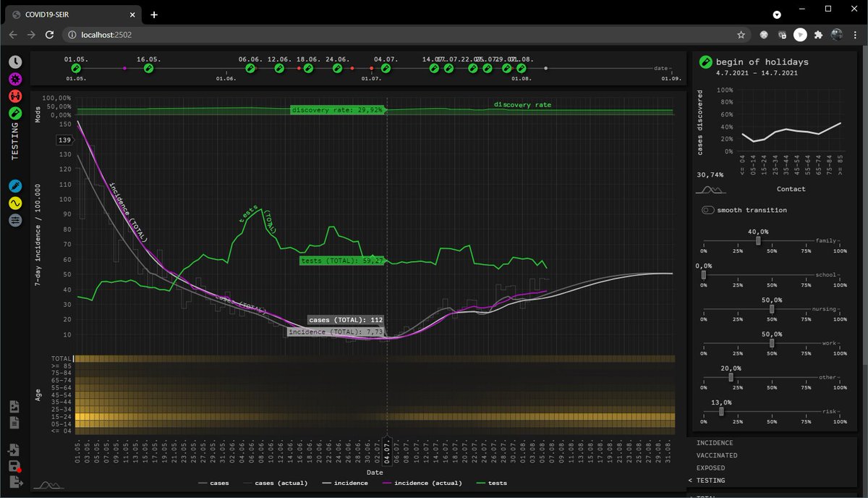Click the purple dot marker on timeline
Image resolution: width=868 pixels, height=498 pixels.
(124, 69)
